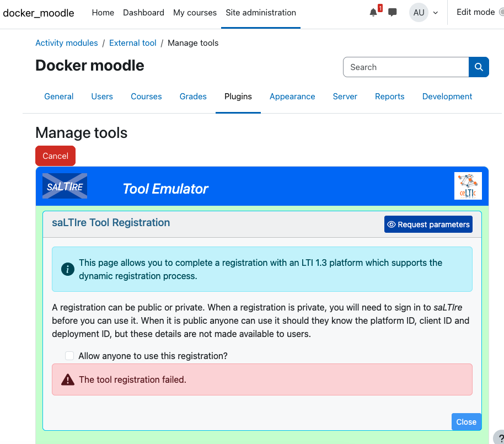The width and height of the screenshot is (504, 444).
Task: Expand the user menu dropdown arrow
Action: tap(436, 13)
